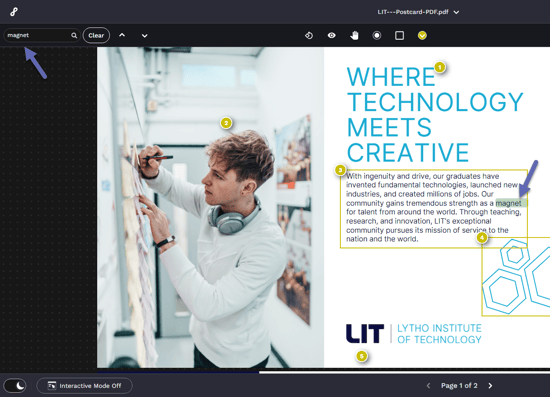Open the LIT---Postcard-PDF.pdf file dropdown

[x=418, y=12]
